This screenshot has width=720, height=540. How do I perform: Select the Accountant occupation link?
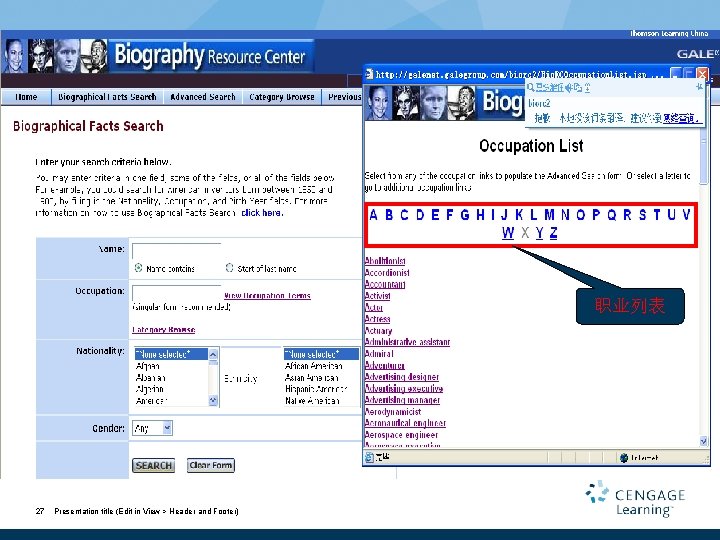[385, 284]
